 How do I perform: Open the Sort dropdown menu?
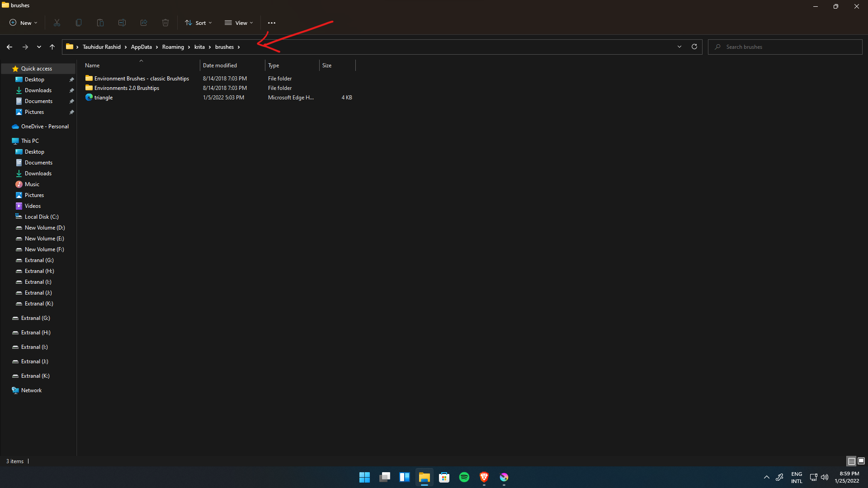coord(198,23)
